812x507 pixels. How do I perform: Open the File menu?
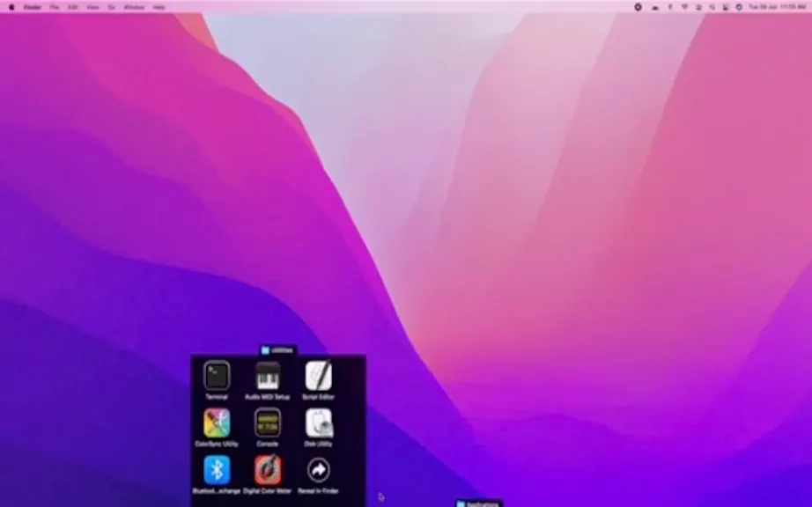pos(55,7)
